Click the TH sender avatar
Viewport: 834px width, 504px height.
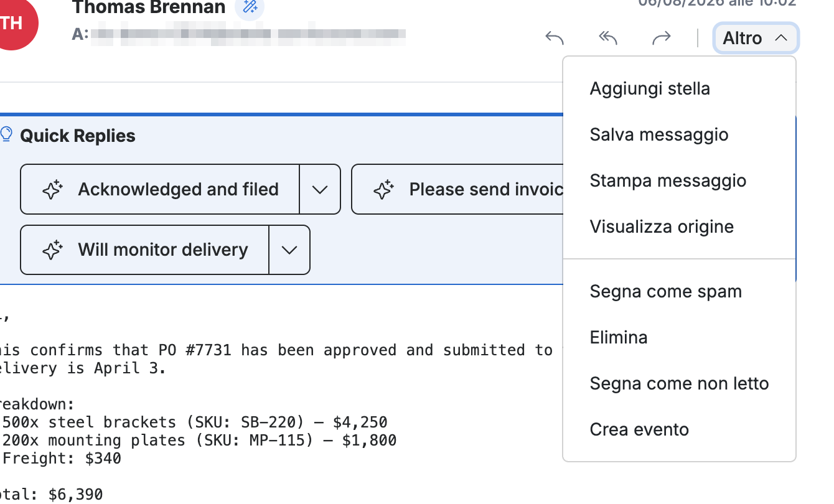[12, 23]
